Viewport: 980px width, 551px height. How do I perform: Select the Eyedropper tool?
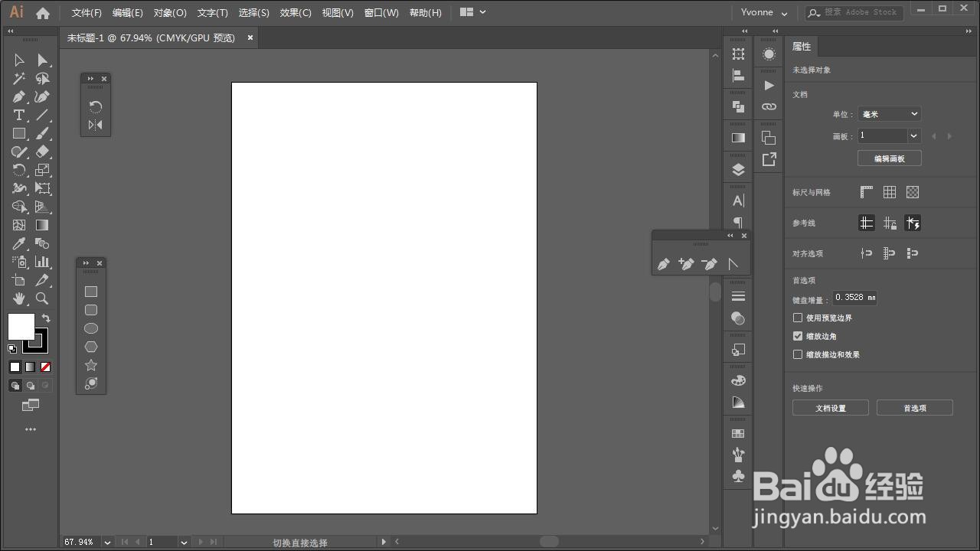(x=19, y=243)
